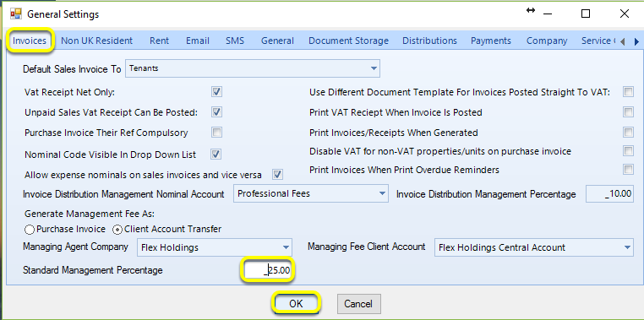The height and width of the screenshot is (320, 644).
Task: Open the Company tab
Action: coord(547,41)
